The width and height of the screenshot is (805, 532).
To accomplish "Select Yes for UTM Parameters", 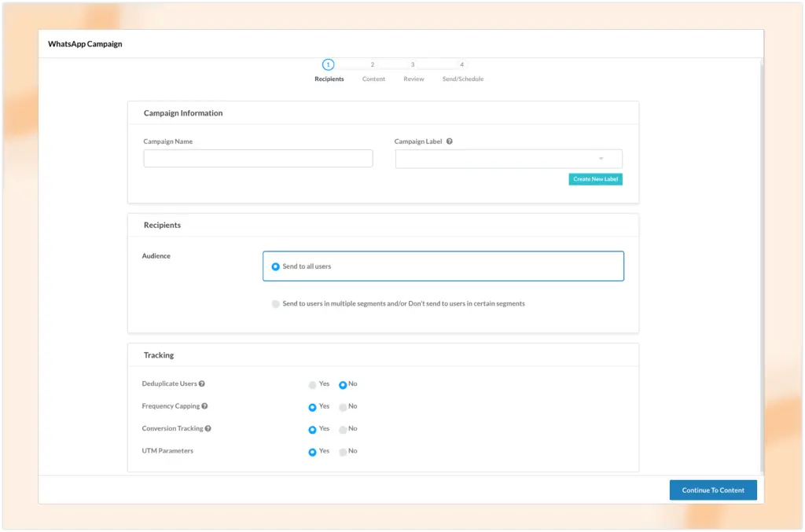I will coord(313,452).
